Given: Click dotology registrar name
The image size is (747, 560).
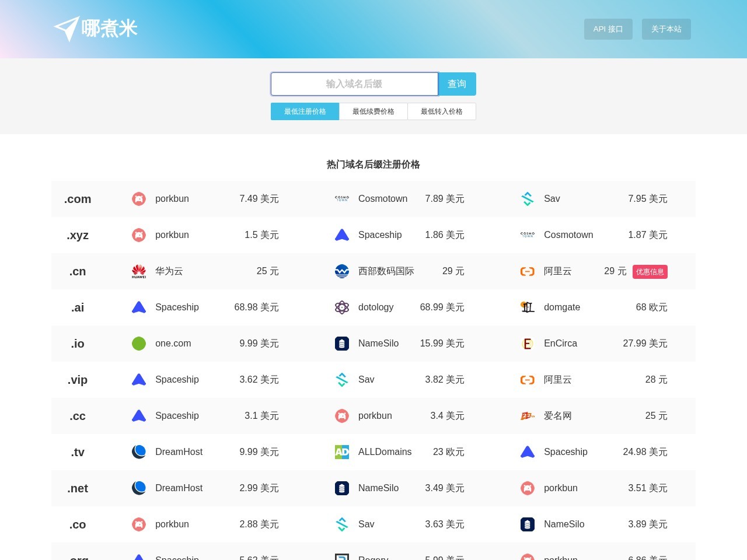Looking at the screenshot, I should (376, 307).
